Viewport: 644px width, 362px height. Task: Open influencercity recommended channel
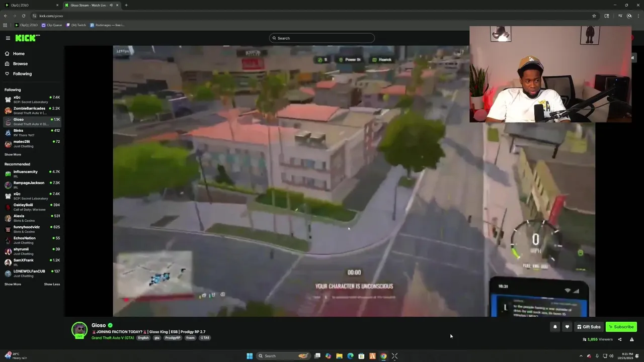click(x=32, y=174)
